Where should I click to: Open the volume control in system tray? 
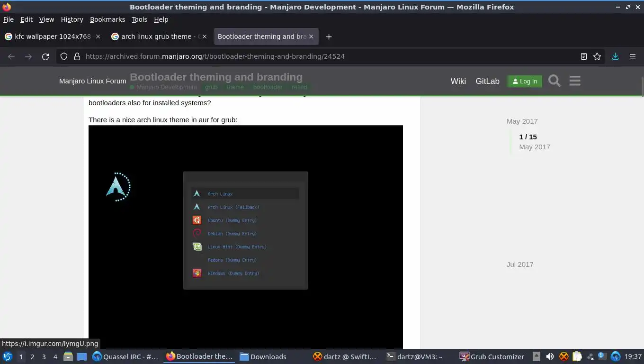(x=550, y=356)
